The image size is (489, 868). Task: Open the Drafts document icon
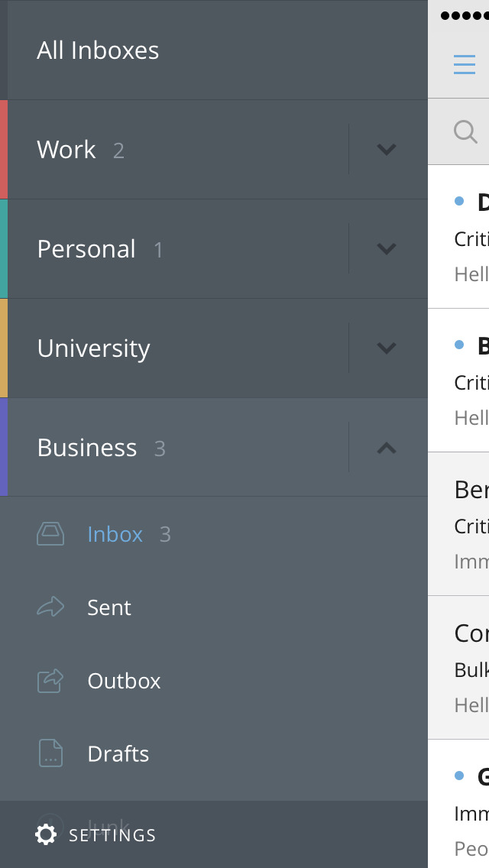50,753
